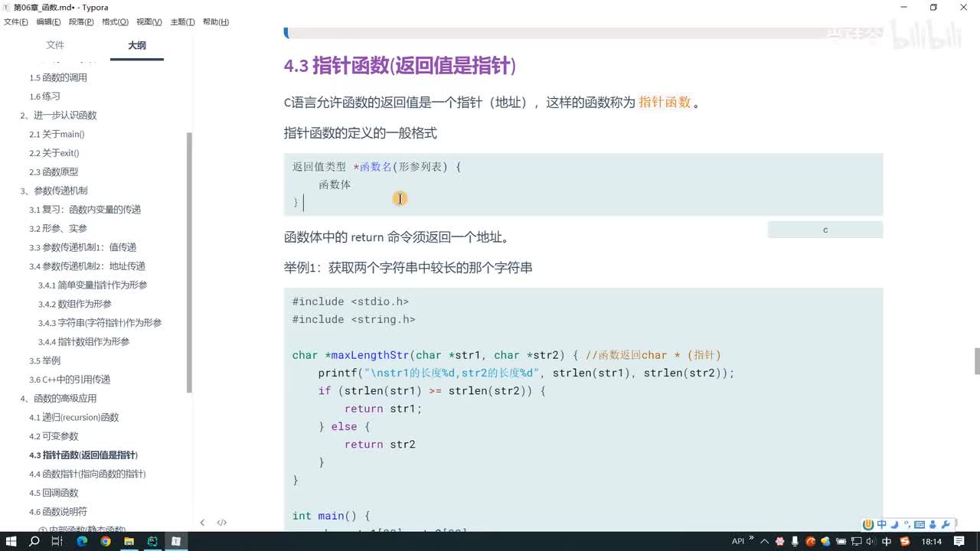Open the 编辑(E) menu
The image size is (980, 551).
click(x=48, y=22)
